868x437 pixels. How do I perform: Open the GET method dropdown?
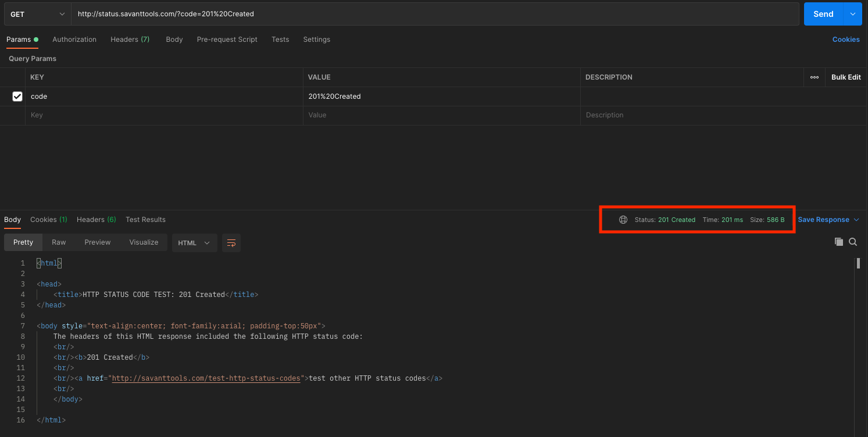pos(37,14)
